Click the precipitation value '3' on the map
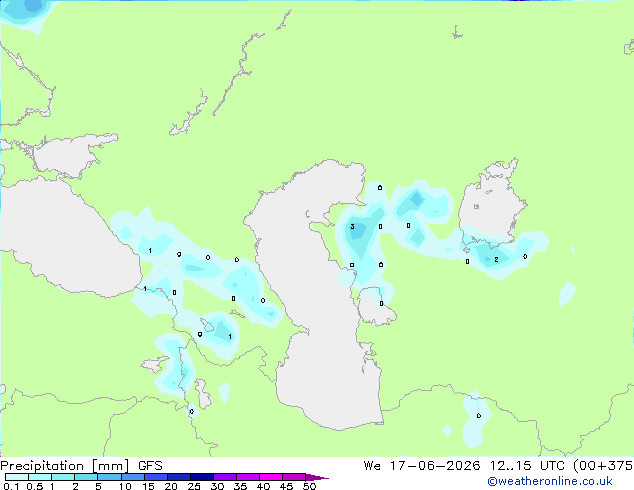 click(353, 226)
